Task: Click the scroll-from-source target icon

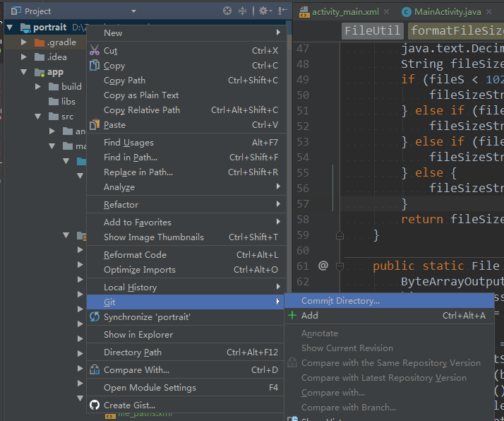Action: coord(227,11)
